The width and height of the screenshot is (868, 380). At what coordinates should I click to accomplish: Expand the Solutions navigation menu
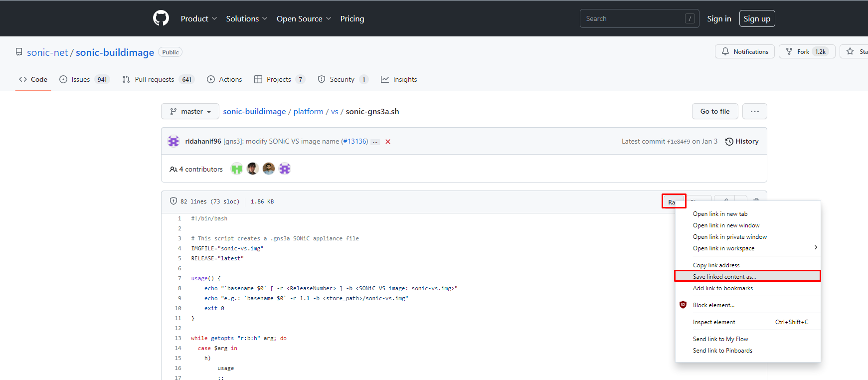[246, 18]
